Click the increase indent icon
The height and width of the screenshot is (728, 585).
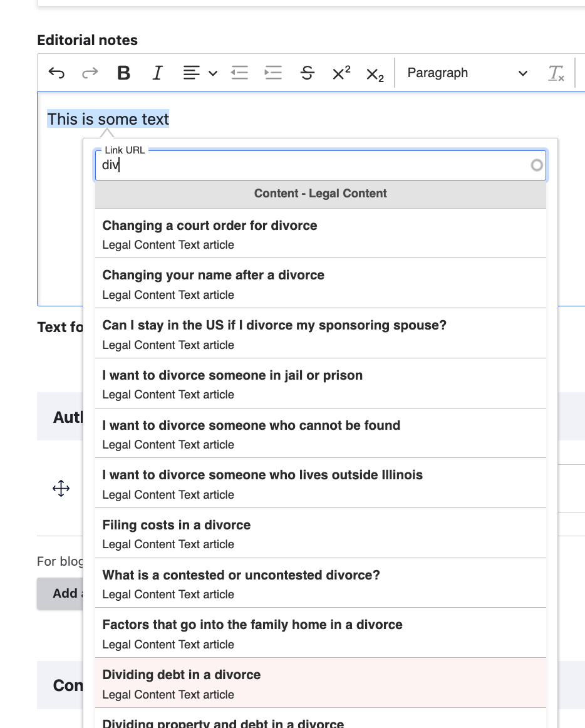pos(273,73)
